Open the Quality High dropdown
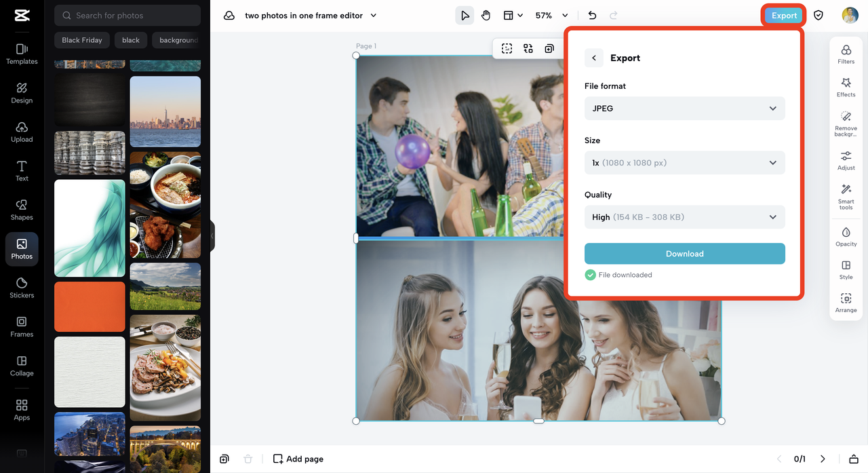The width and height of the screenshot is (868, 473). (685, 217)
